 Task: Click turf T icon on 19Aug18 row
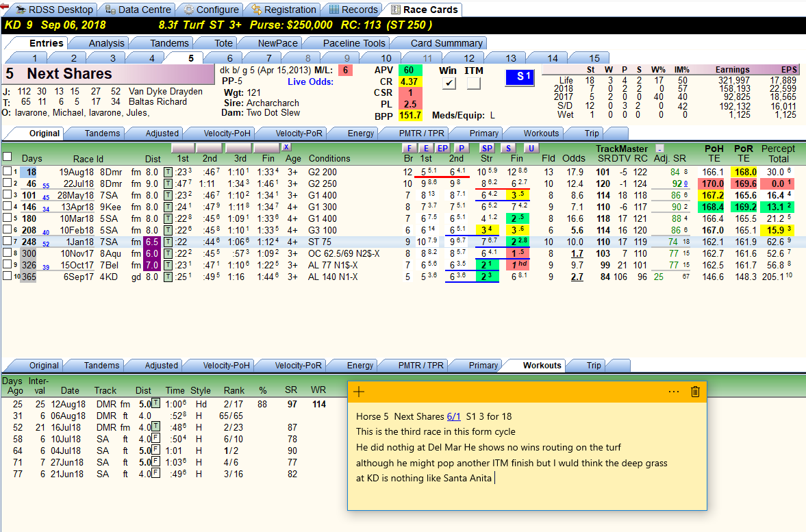coord(168,172)
